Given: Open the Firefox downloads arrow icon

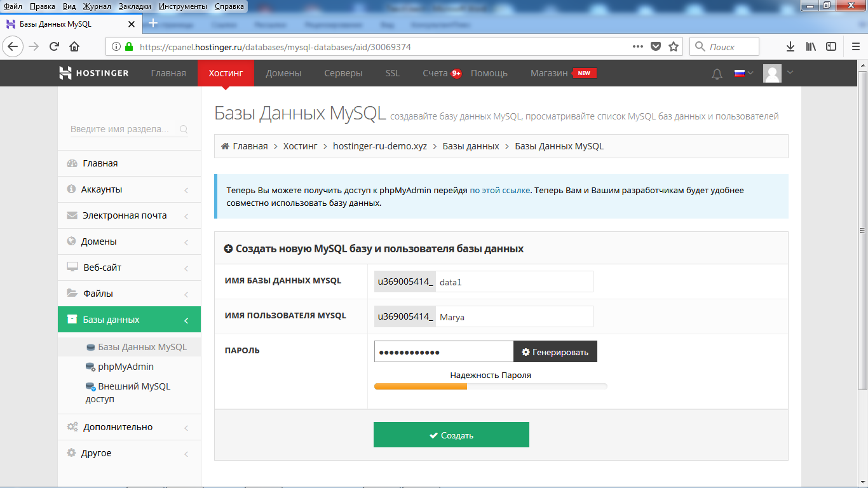Looking at the screenshot, I should coord(790,46).
